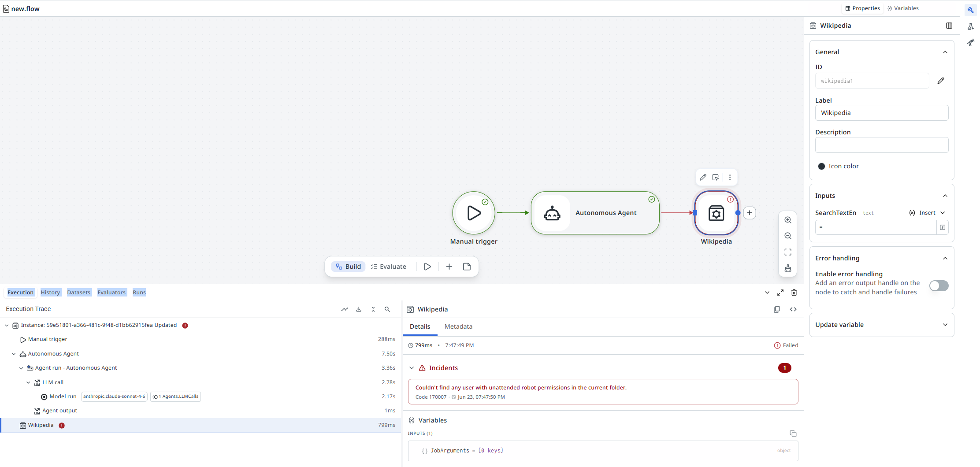The image size is (980, 467).
Task: Open the Insert dropdown for SearchTextEn
Action: pos(928,213)
